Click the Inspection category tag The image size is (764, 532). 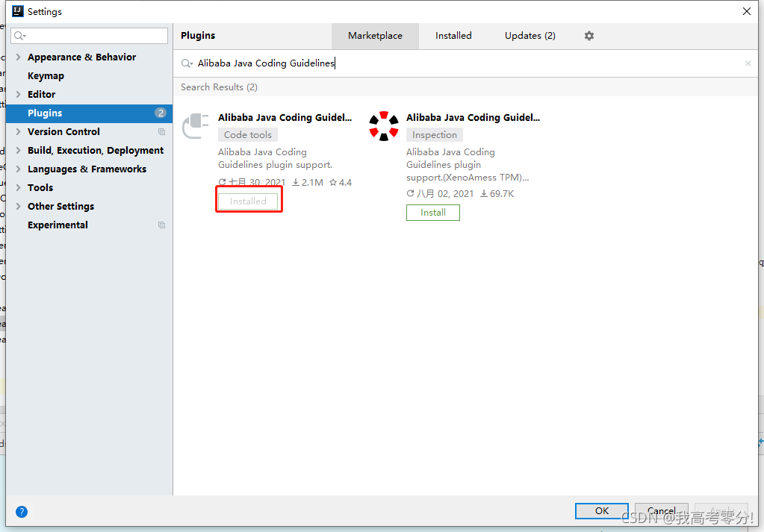click(434, 135)
